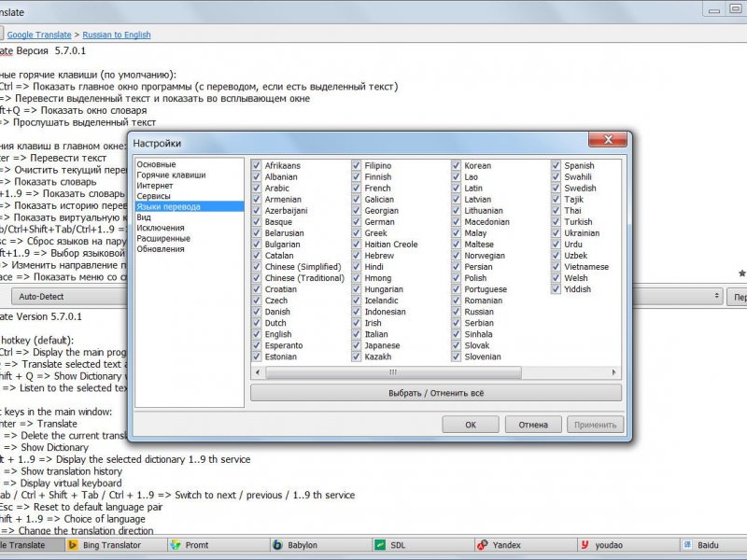Viewport: 747px width, 560px height.
Task: Uncheck the Ukrainian checkbox
Action: click(556, 232)
